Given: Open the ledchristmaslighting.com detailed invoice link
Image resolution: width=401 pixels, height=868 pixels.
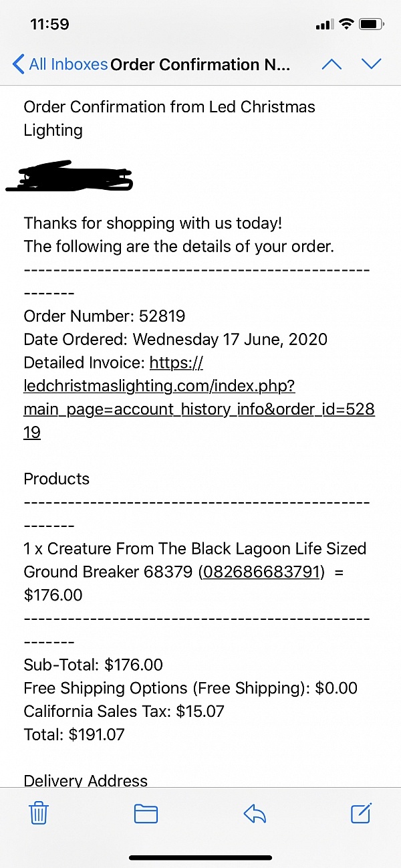Looking at the screenshot, I should [199, 398].
